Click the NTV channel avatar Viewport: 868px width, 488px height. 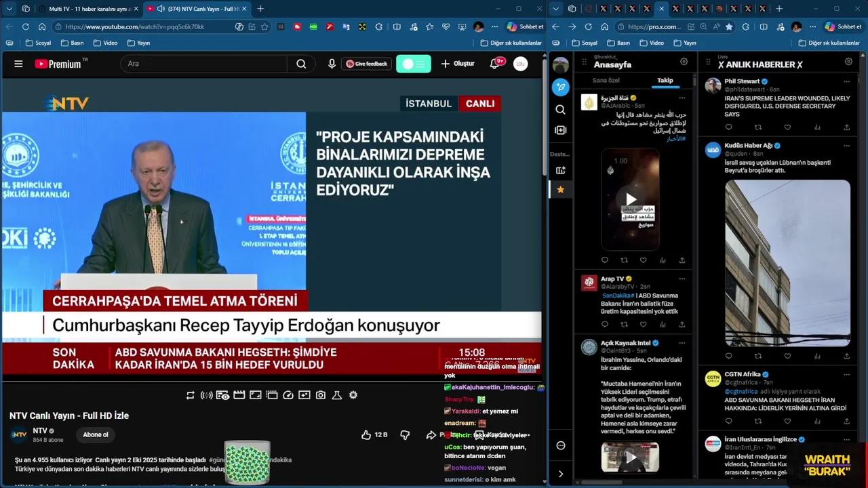coord(19,434)
